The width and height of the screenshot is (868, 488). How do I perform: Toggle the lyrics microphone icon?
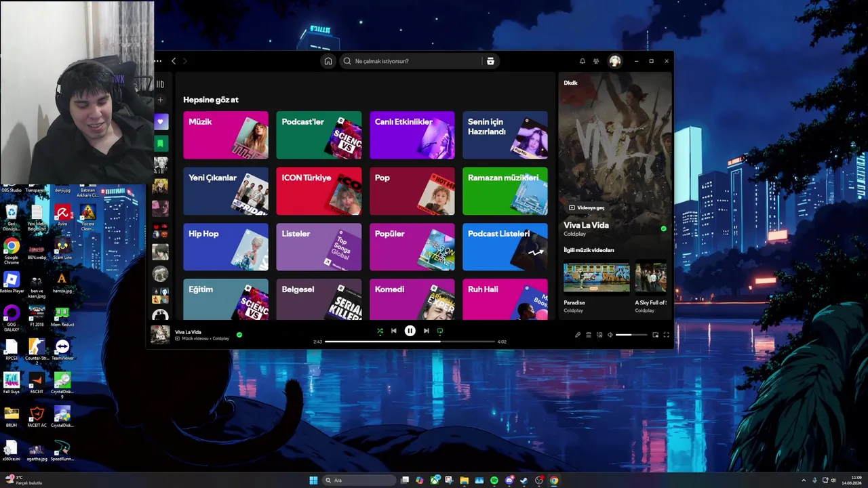578,335
